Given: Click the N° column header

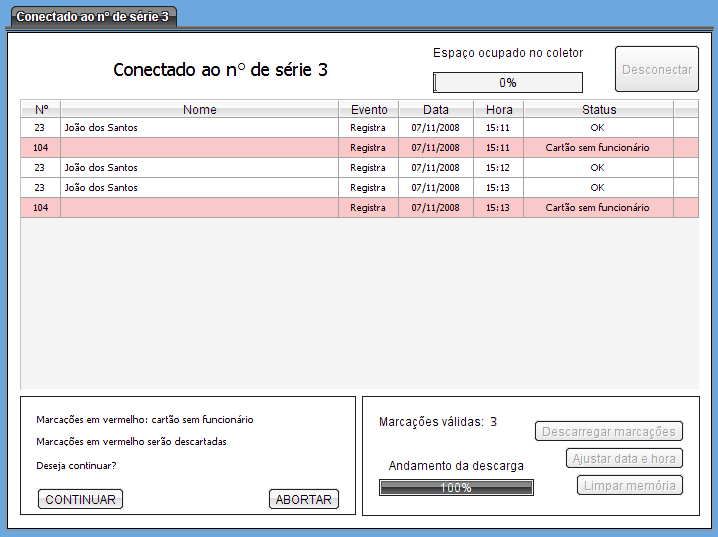Looking at the screenshot, I should point(41,110).
